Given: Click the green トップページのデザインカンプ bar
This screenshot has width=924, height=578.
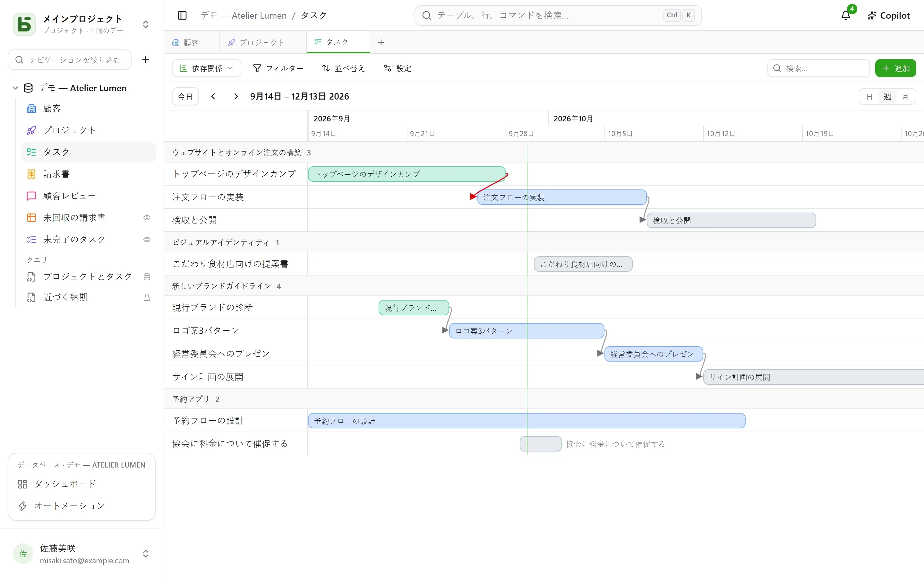Looking at the screenshot, I should [406, 174].
